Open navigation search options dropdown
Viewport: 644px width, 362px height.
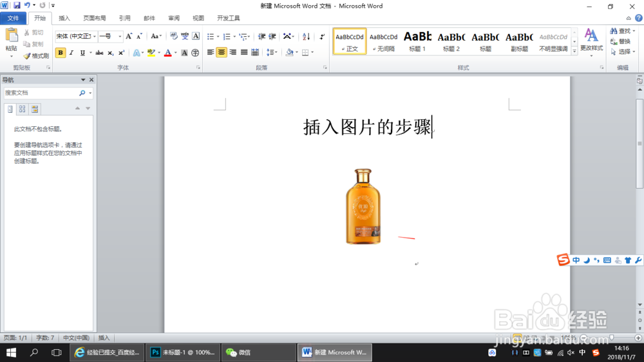pyautogui.click(x=90, y=93)
